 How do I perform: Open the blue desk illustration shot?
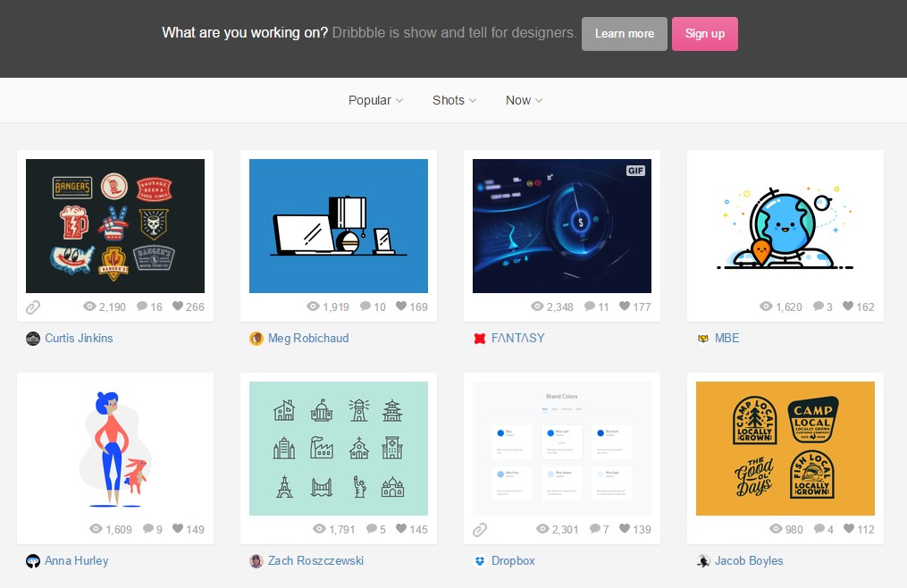click(339, 226)
